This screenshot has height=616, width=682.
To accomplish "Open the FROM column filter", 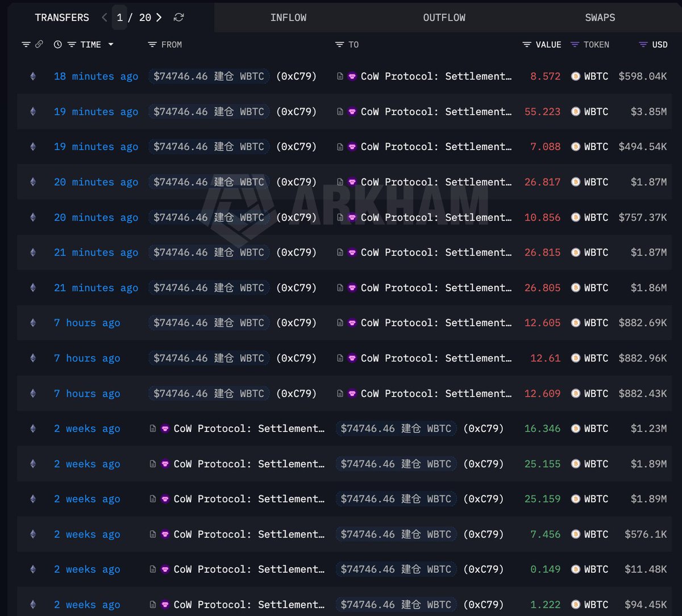I will pos(152,44).
